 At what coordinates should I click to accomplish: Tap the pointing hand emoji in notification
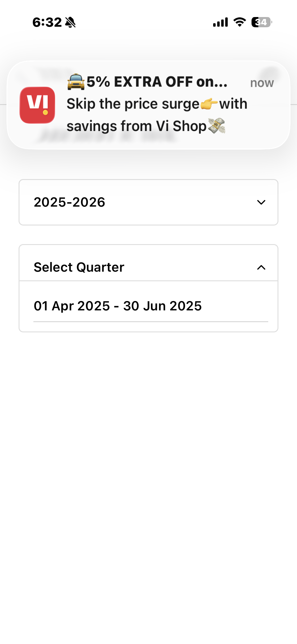tap(209, 104)
